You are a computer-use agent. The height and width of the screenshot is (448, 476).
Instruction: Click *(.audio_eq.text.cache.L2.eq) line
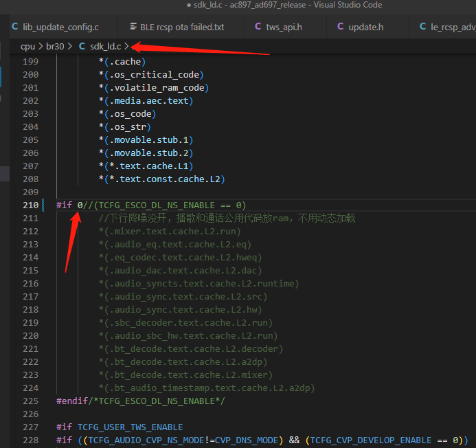pos(175,245)
